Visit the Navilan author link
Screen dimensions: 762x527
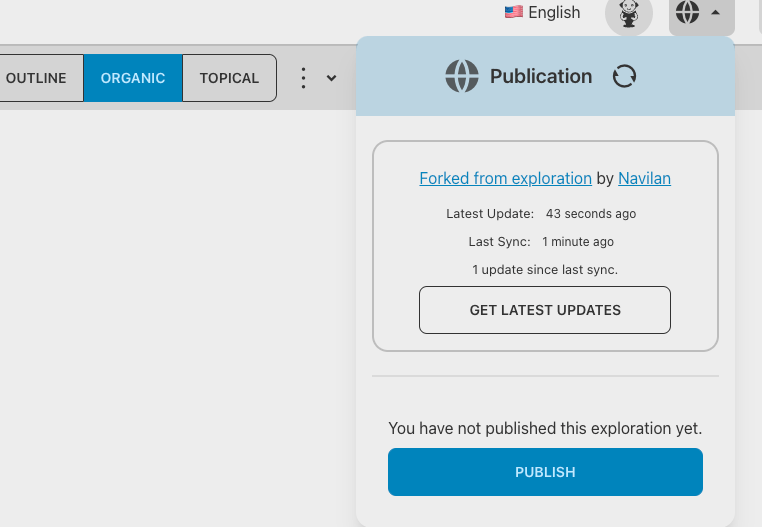644,178
